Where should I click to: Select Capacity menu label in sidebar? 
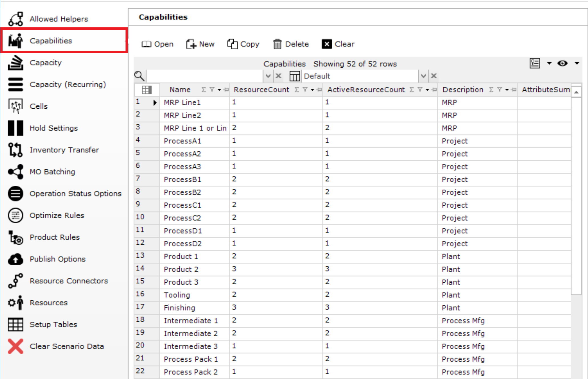pos(46,62)
